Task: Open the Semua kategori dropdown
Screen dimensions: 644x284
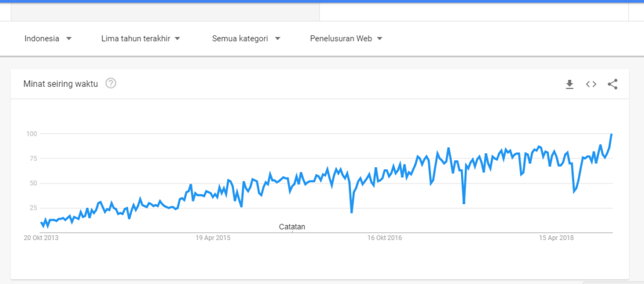Action: coord(246,38)
